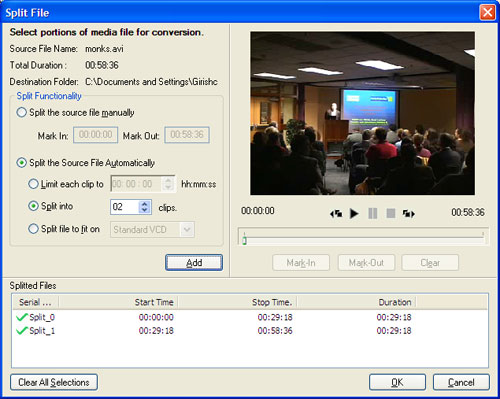Click the clip limit time spinner arrows
The width and height of the screenshot is (500, 399).
tap(168, 184)
